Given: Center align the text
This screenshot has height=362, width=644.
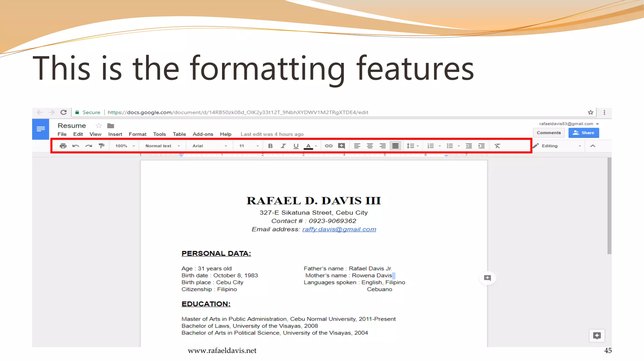Looking at the screenshot, I should tap(370, 146).
